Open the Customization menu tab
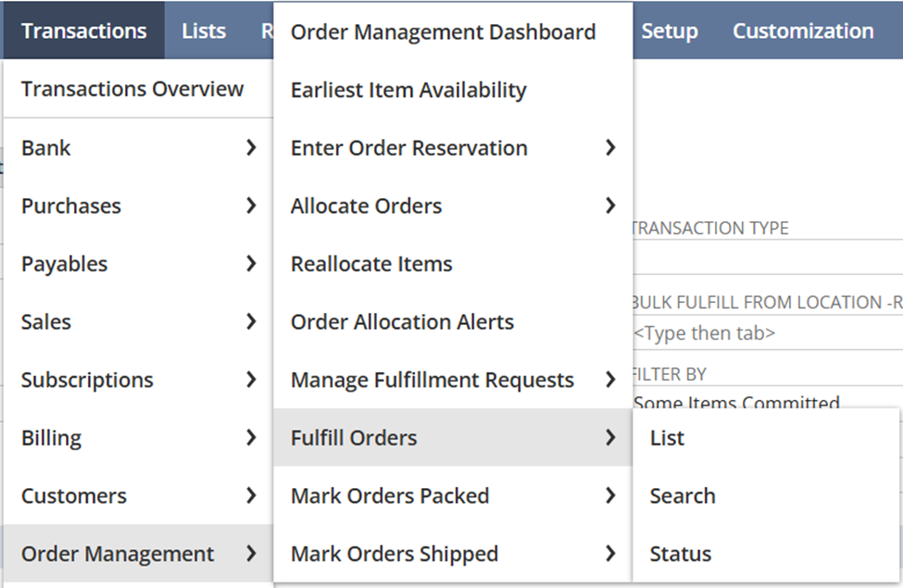 [x=802, y=31]
